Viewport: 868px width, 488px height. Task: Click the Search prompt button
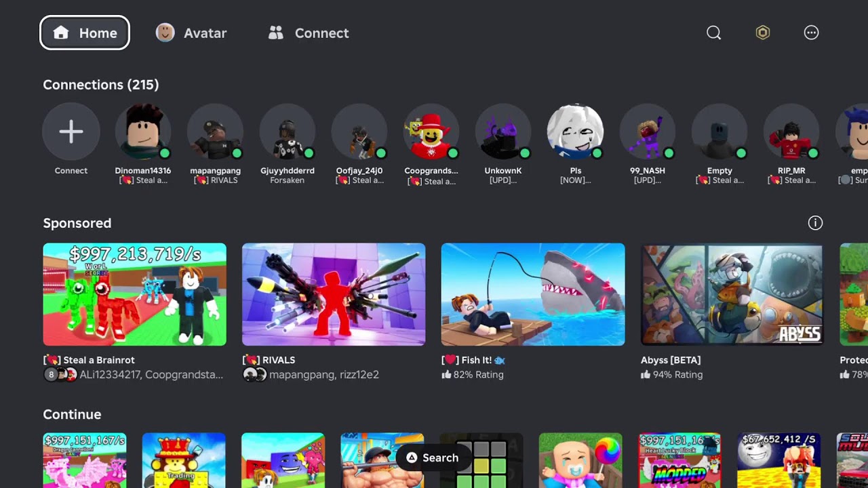coord(432,457)
